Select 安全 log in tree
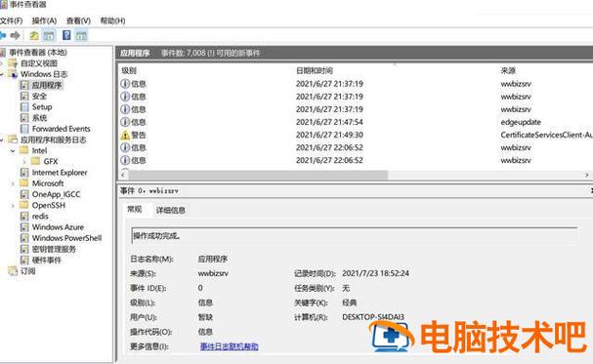593x364 pixels. pyautogui.click(x=39, y=96)
